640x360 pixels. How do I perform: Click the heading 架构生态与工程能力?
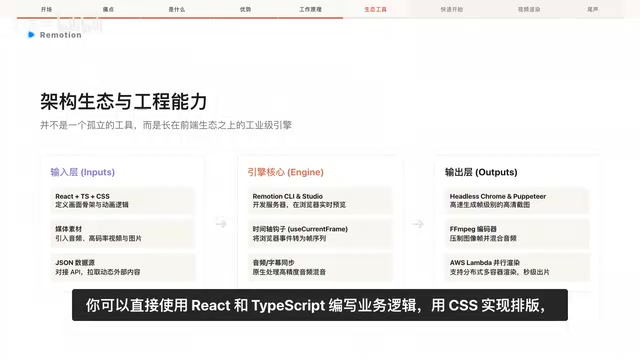point(124,101)
